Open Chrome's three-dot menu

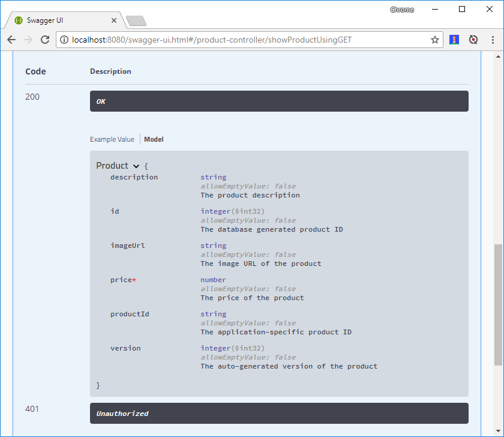click(x=493, y=40)
